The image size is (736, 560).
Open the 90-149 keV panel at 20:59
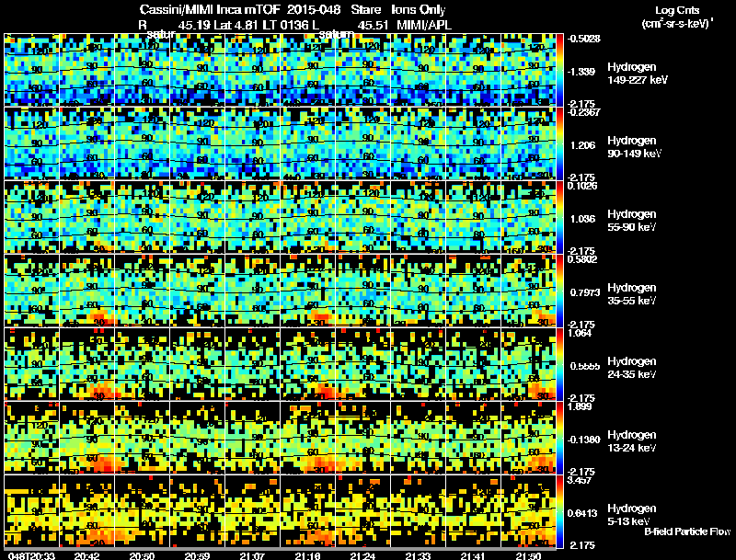point(197,143)
